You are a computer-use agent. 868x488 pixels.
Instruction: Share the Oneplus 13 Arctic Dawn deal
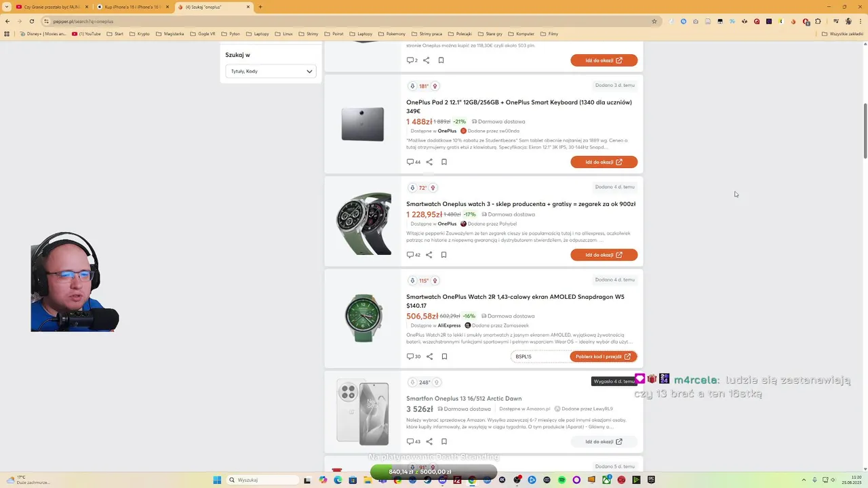(x=429, y=441)
